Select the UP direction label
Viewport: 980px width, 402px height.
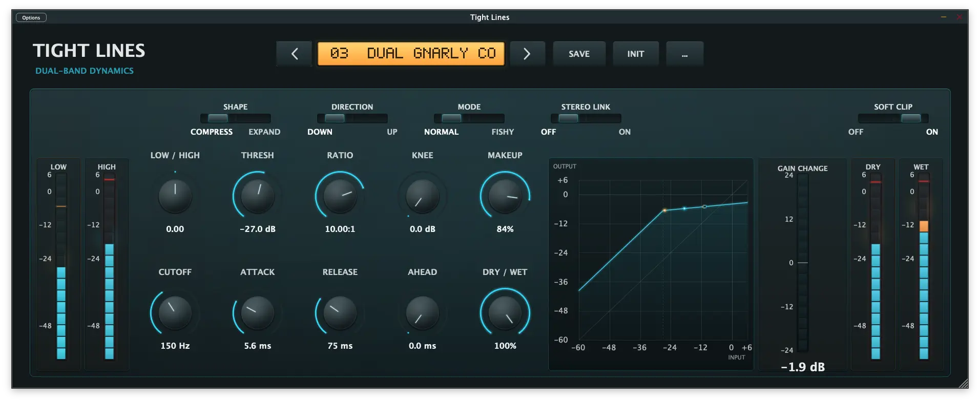point(392,132)
